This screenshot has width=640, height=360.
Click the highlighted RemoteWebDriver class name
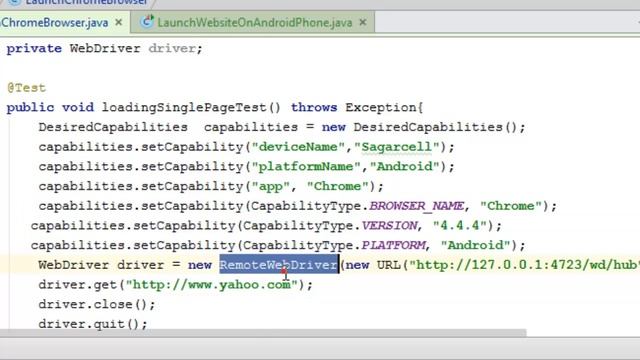tap(279, 265)
